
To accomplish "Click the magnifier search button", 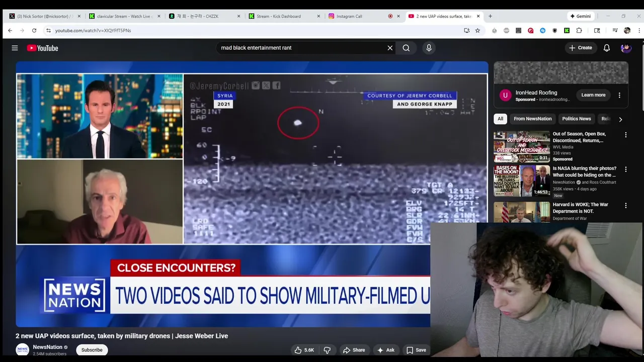I will [x=406, y=48].
